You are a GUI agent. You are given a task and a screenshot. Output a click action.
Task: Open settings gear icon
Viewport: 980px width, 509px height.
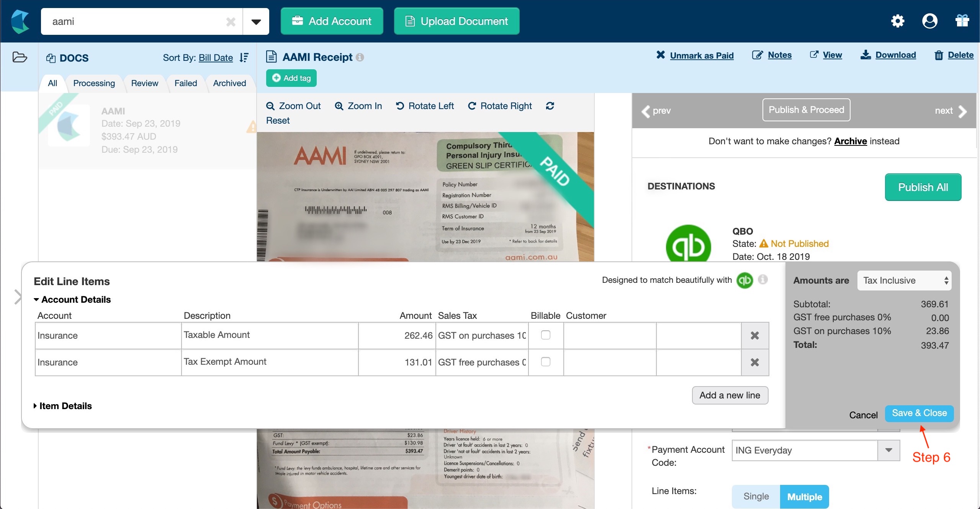897,21
